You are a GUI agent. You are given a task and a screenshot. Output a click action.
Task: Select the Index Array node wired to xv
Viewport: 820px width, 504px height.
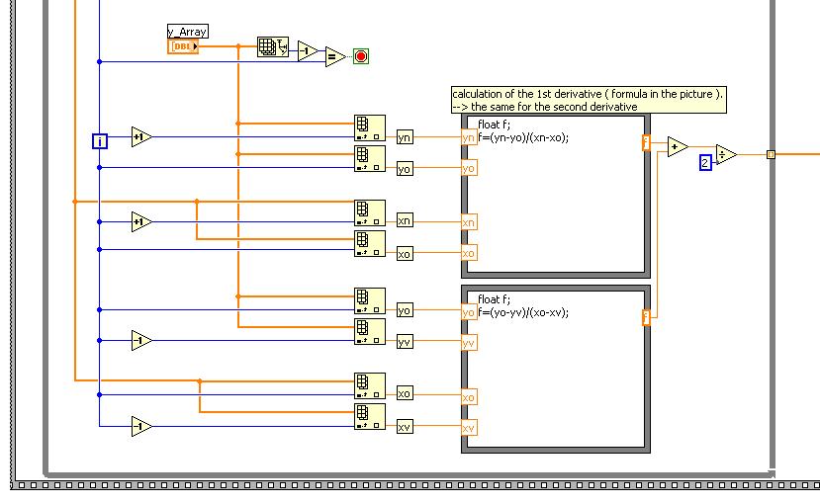pyautogui.click(x=370, y=416)
